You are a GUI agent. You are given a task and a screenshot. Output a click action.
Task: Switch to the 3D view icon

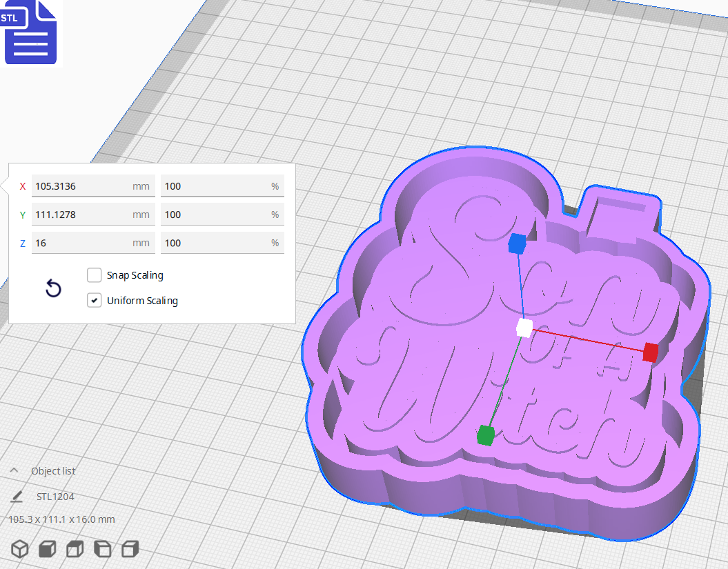pos(19,549)
